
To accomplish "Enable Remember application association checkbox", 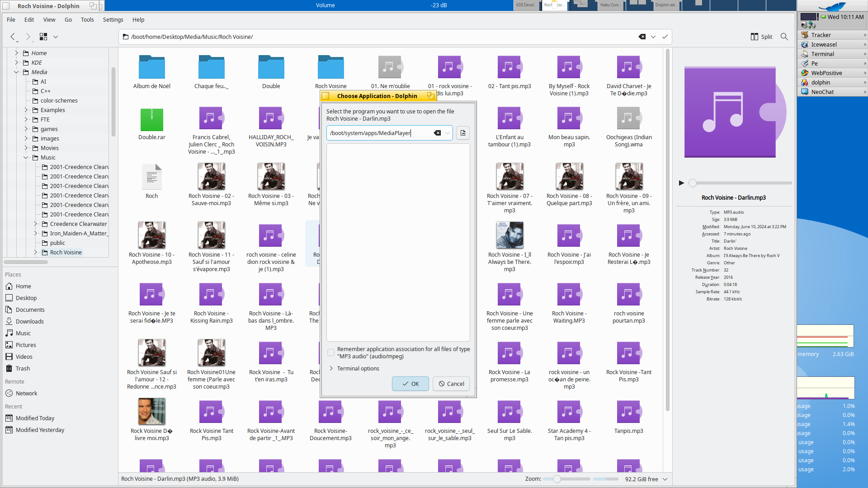I will pyautogui.click(x=331, y=352).
